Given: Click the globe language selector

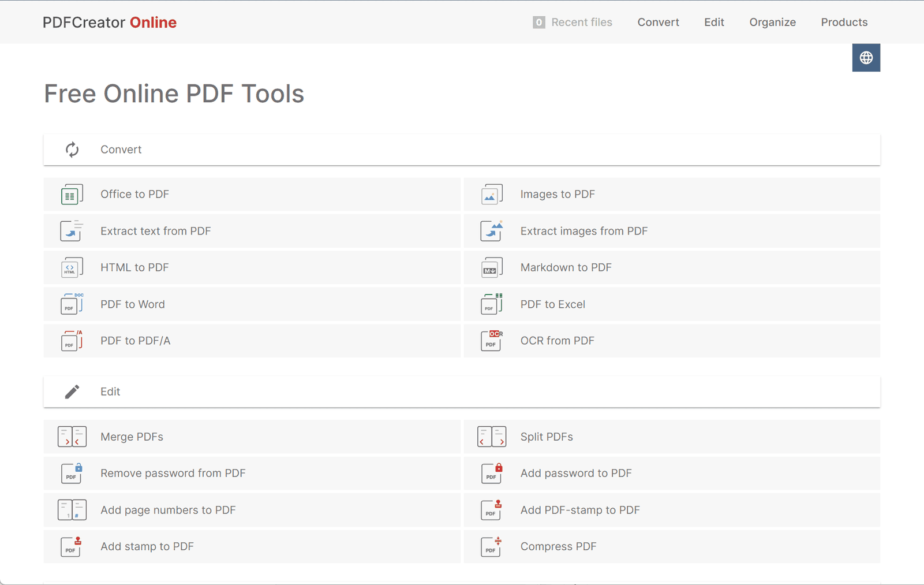Looking at the screenshot, I should (866, 58).
